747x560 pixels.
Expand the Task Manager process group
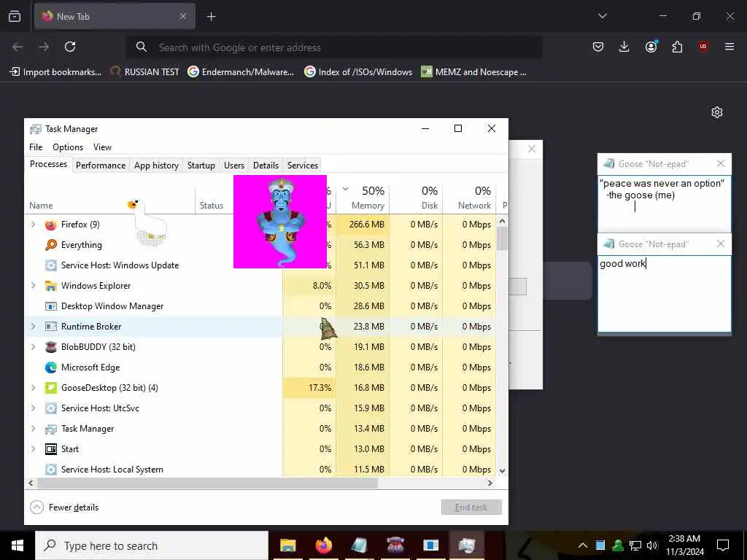[34, 429]
